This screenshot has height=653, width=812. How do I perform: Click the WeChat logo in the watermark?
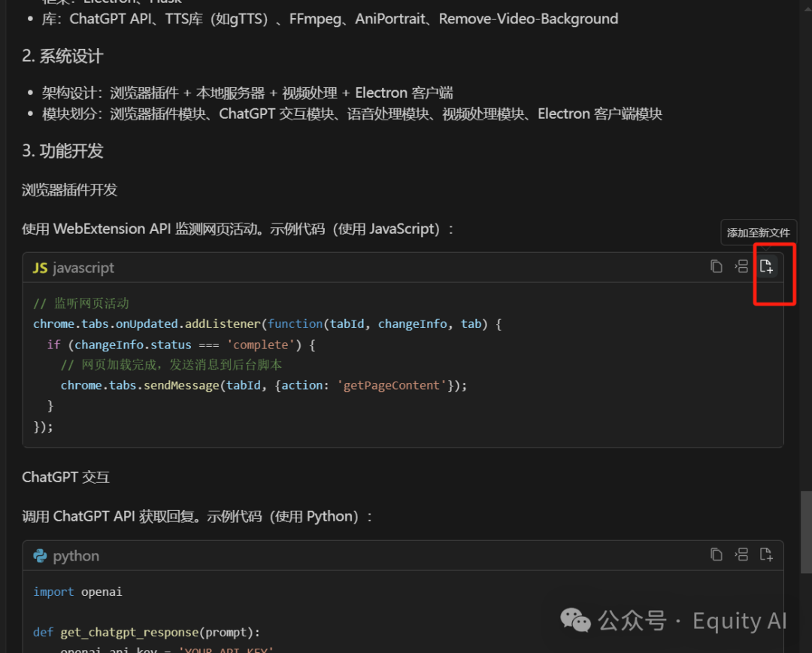[576, 621]
